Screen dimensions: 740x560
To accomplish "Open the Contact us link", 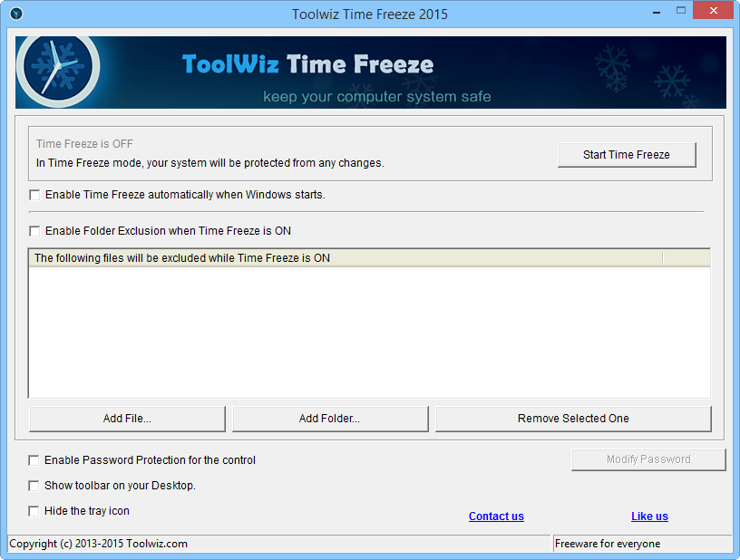I will tap(496, 516).
